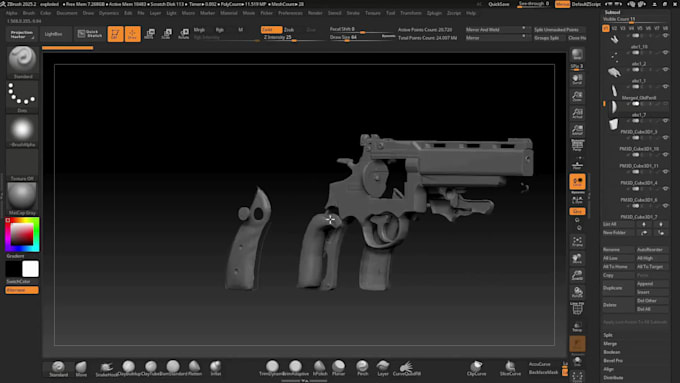Click the Zoom3D navigation icon
Screen dimensions: 680x383
(x=577, y=275)
